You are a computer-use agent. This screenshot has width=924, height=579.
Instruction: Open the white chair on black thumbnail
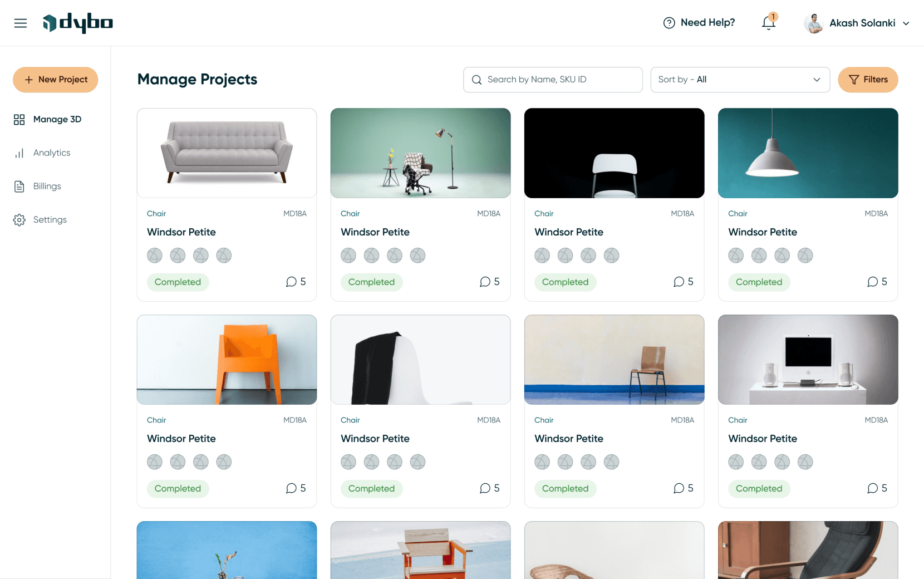point(614,153)
